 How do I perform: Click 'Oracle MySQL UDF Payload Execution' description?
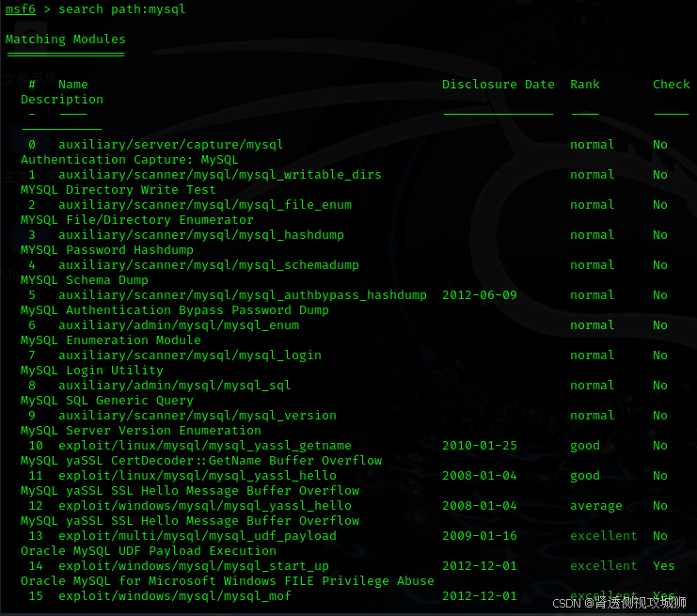pos(149,551)
